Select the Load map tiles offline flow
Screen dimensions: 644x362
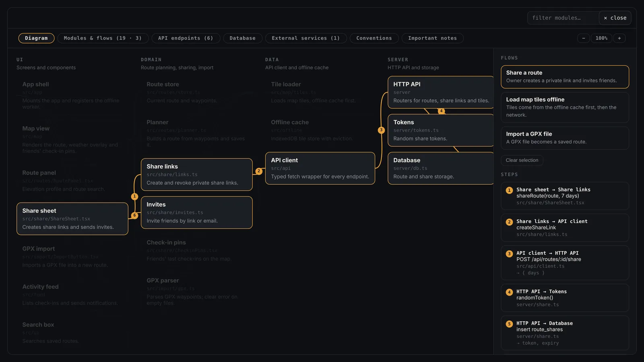pos(565,107)
